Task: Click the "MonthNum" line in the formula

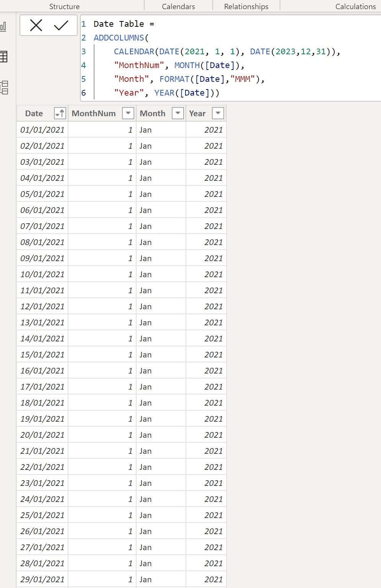Action: [179, 65]
